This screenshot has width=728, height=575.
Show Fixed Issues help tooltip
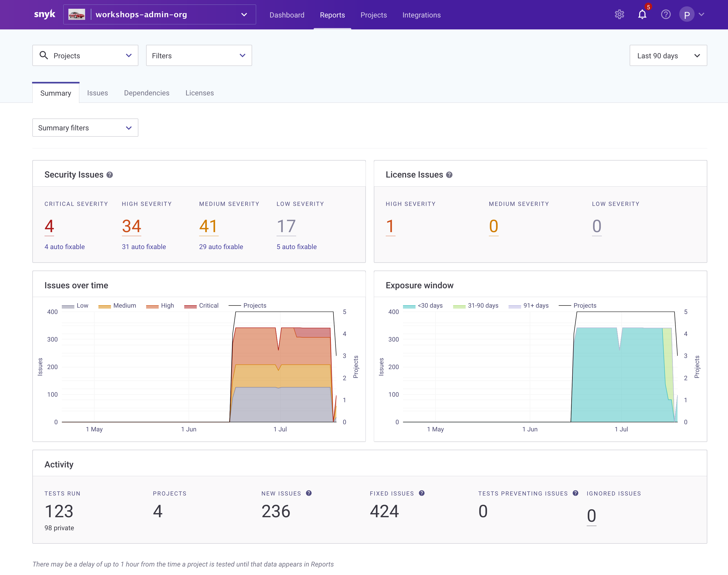pyautogui.click(x=422, y=493)
